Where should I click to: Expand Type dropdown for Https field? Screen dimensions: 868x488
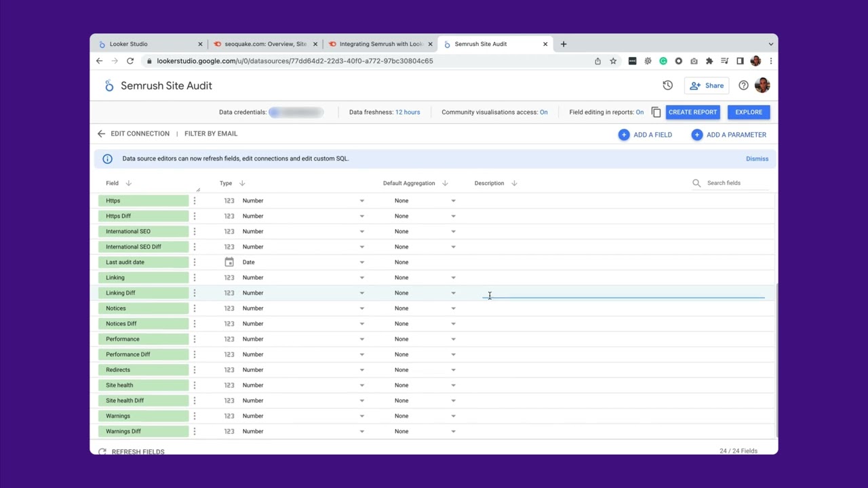pos(361,201)
